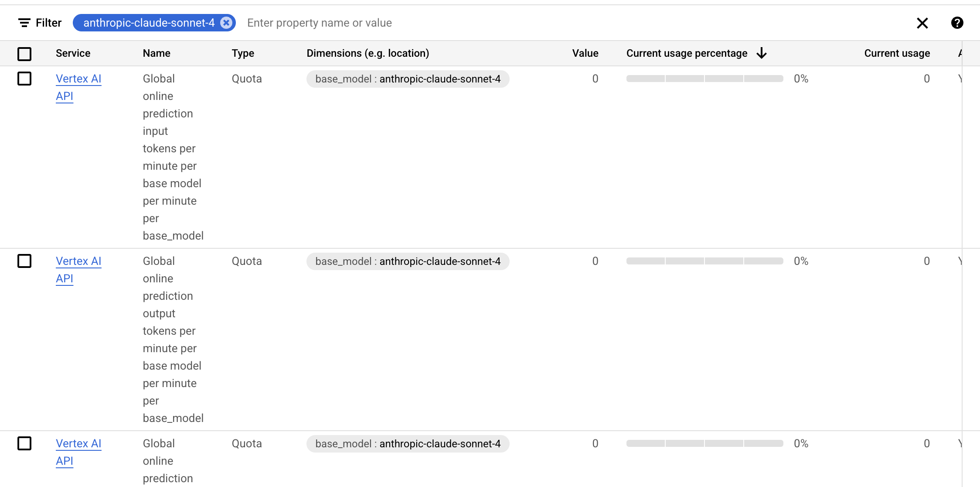The image size is (980, 487).
Task: Sort by Current usage percentage column
Action: [x=687, y=53]
